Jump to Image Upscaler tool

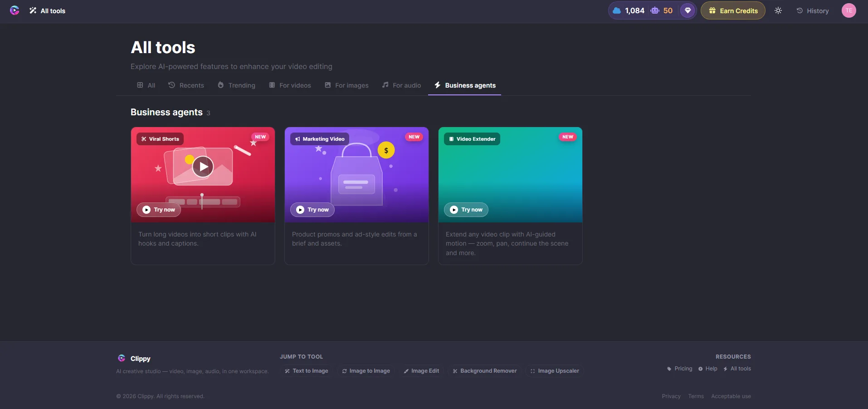[x=555, y=371]
